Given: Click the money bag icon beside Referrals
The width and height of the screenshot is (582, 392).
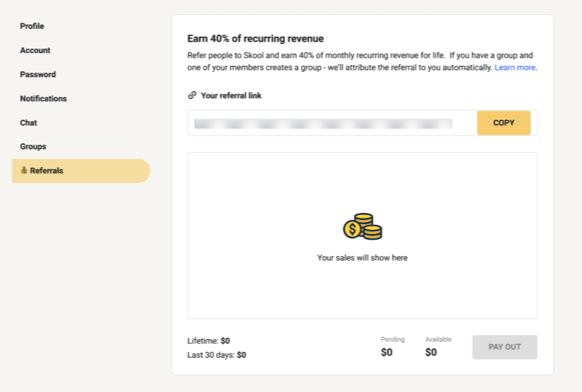Looking at the screenshot, I should 24,171.
